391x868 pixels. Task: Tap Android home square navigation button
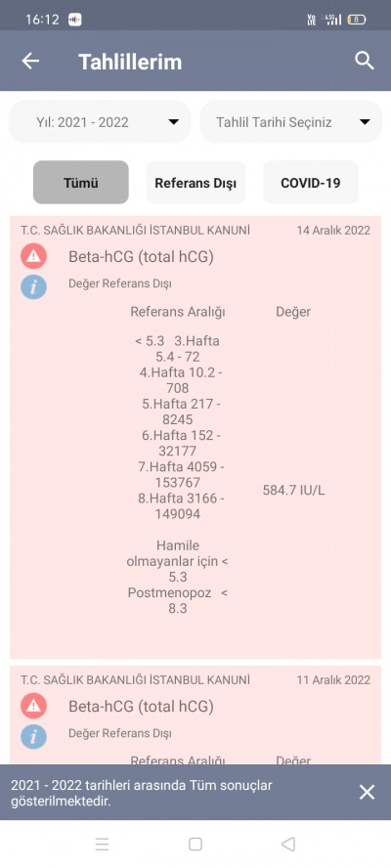[195, 845]
